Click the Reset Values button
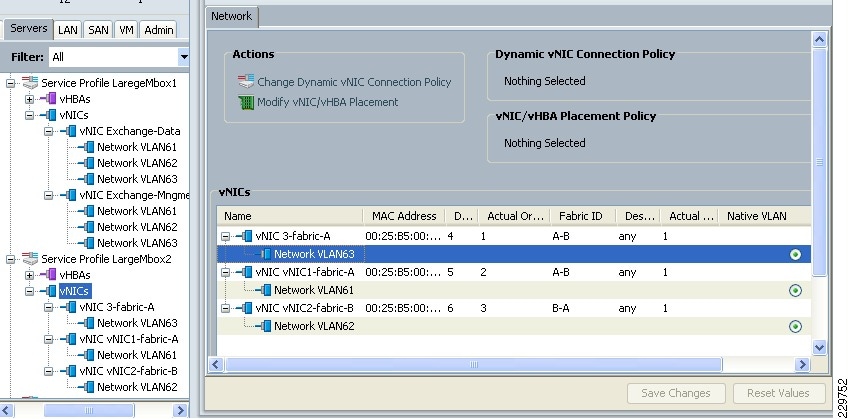 pyautogui.click(x=779, y=393)
